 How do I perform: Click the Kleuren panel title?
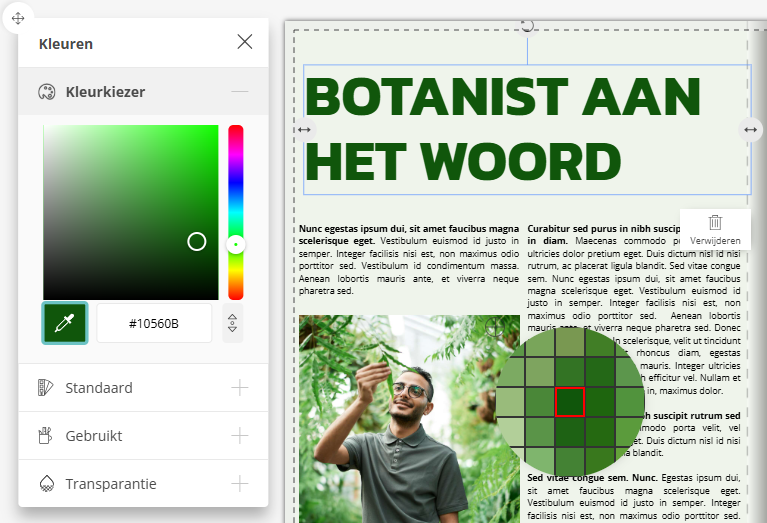pyautogui.click(x=66, y=44)
